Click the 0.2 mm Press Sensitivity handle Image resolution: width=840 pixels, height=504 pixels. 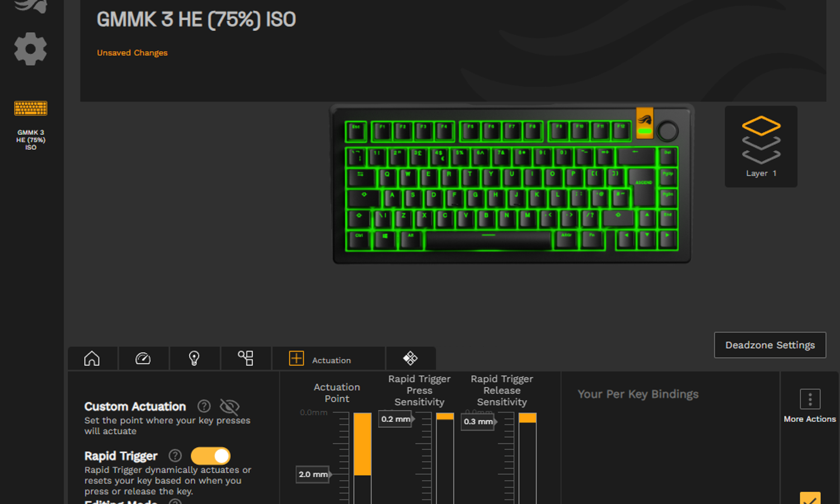[396, 419]
